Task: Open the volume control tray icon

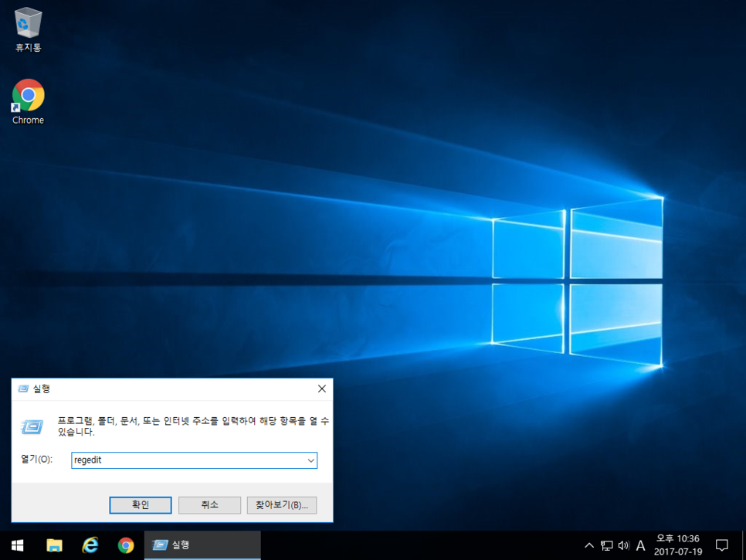Action: (x=623, y=545)
